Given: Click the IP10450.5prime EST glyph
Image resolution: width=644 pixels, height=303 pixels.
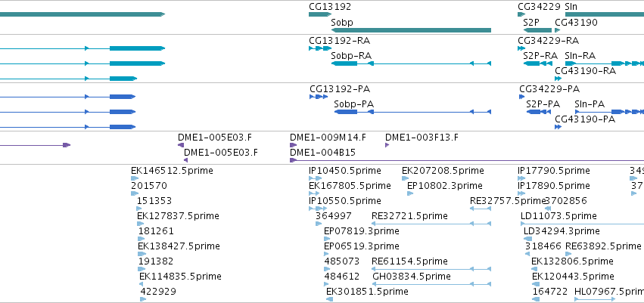Looking at the screenshot, I should (316, 178).
